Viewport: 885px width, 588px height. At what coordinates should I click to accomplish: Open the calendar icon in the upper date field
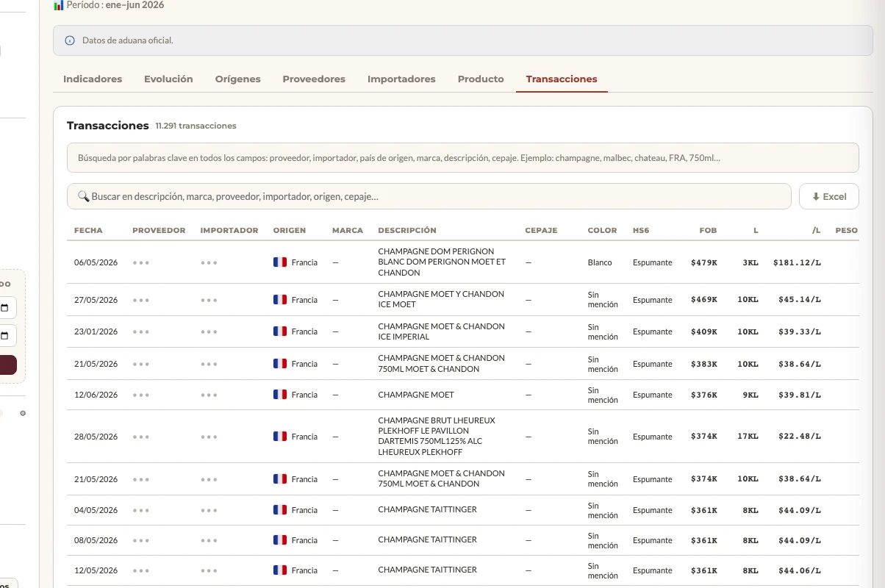4,307
